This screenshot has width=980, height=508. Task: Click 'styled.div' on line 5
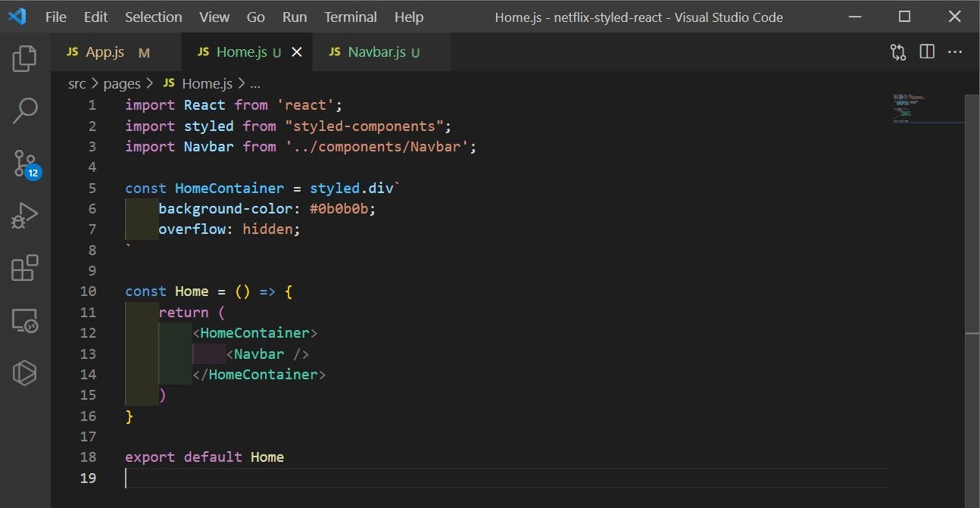coord(351,188)
